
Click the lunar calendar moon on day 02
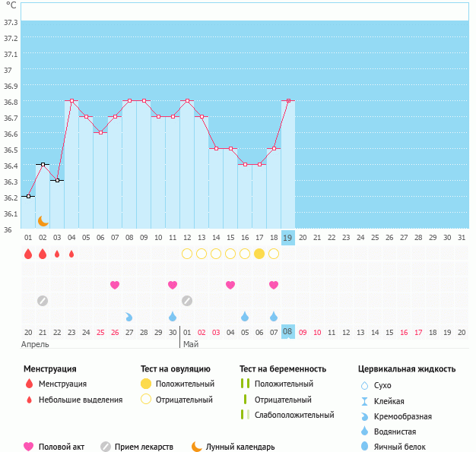point(43,220)
